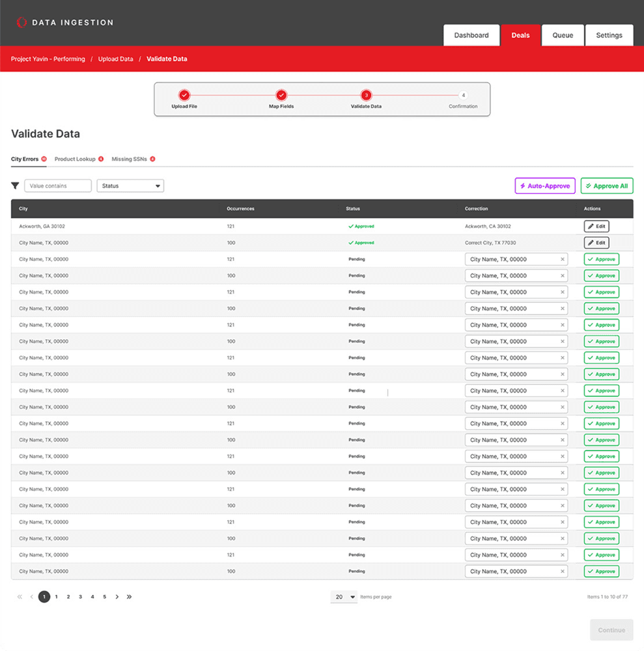Sort by Correction column header

click(x=476, y=208)
